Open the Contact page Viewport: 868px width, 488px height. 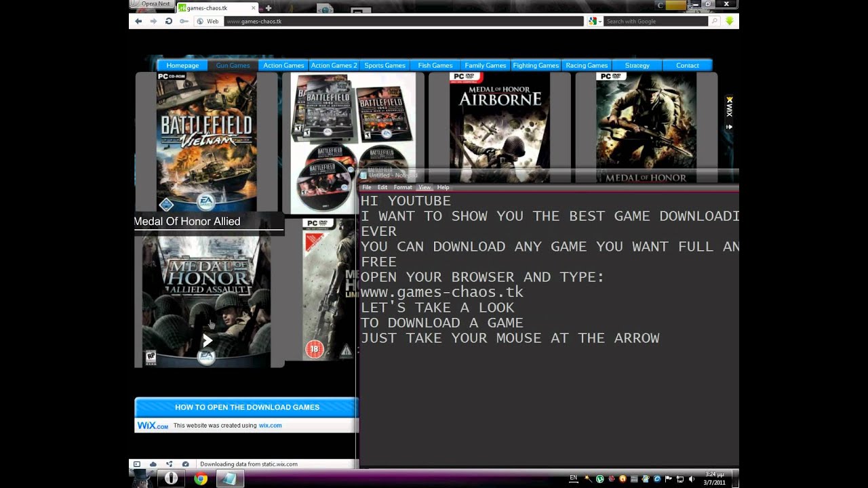coord(687,66)
